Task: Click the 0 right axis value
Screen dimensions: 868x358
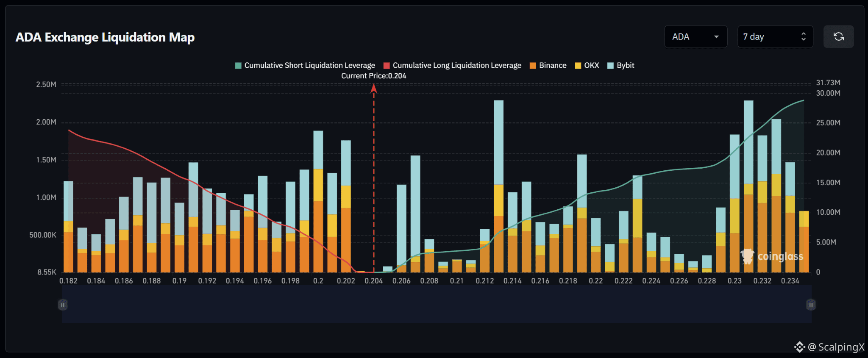Action: pos(818,272)
